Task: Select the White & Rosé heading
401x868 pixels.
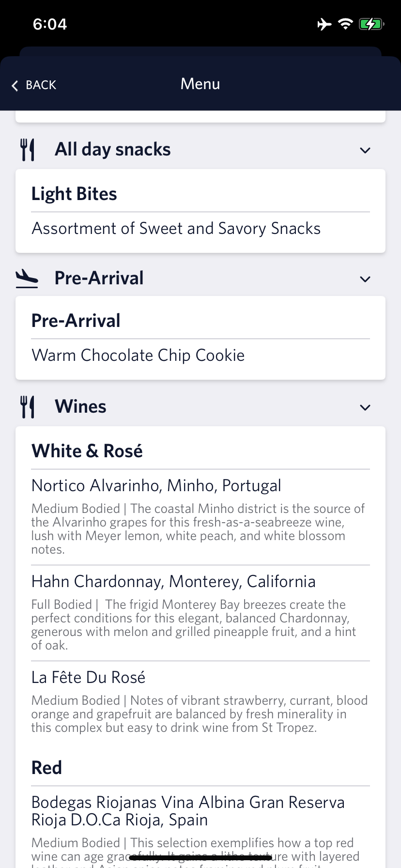Action: click(x=87, y=450)
